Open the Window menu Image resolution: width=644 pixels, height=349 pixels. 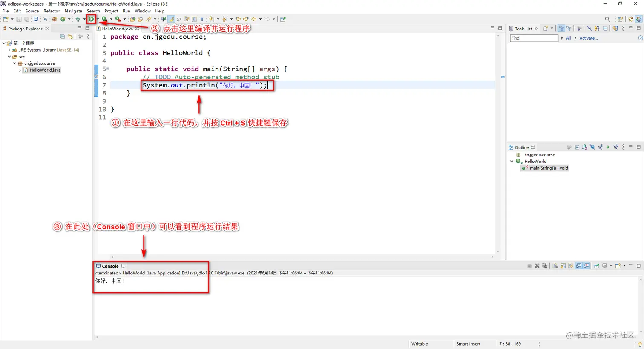click(x=143, y=11)
